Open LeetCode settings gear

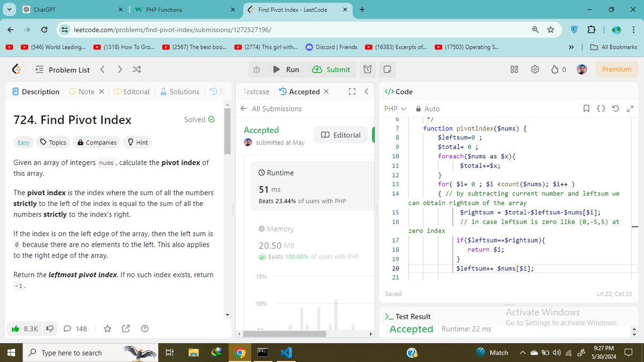pyautogui.click(x=535, y=69)
